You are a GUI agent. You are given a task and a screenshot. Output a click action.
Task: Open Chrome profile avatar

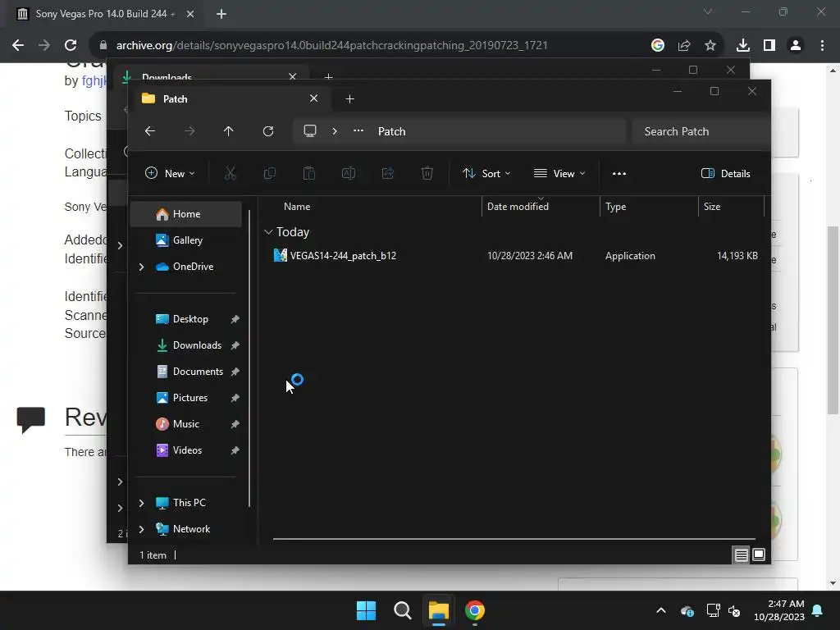(796, 46)
